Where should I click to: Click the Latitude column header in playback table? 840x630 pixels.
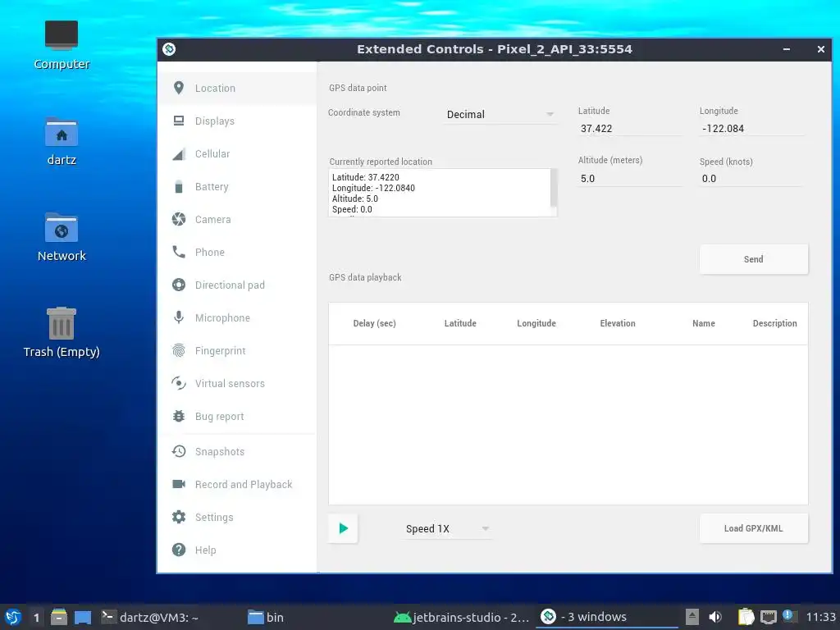pyautogui.click(x=460, y=323)
